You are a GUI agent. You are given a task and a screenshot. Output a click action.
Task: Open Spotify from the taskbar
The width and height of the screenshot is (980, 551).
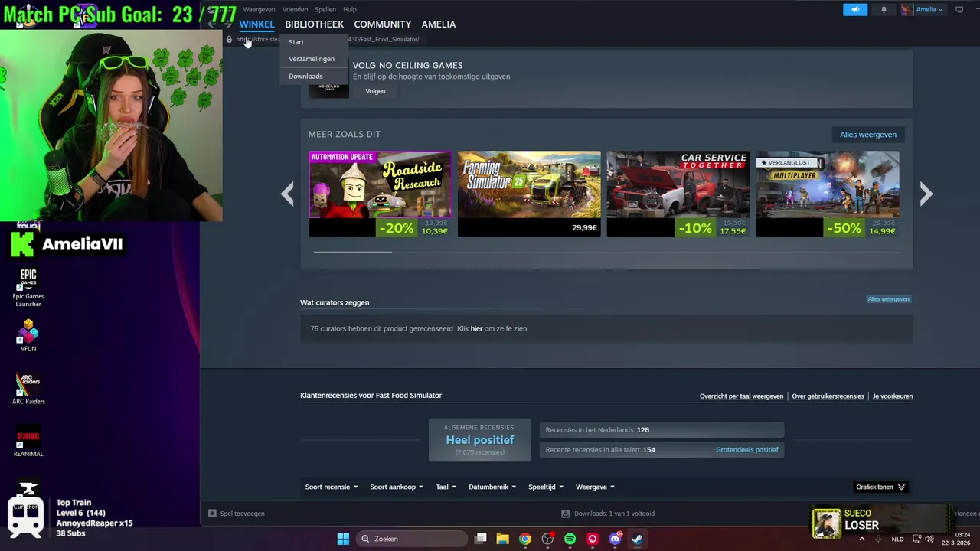570,539
